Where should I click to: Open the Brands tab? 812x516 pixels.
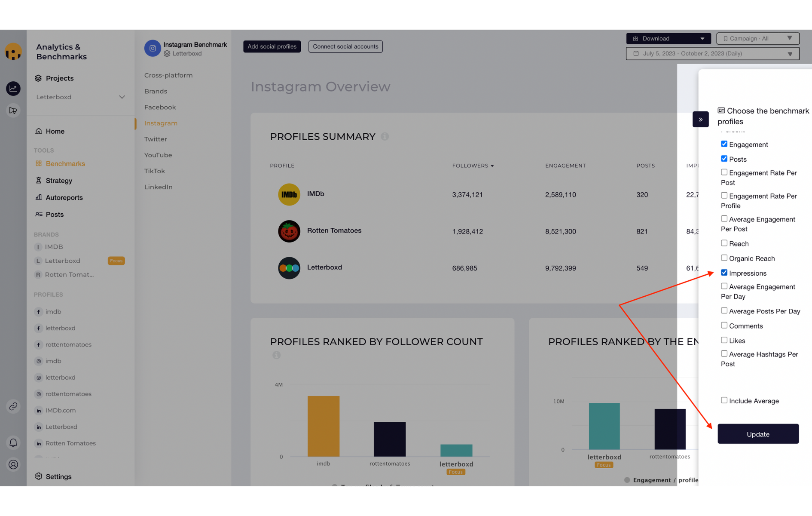tap(156, 91)
